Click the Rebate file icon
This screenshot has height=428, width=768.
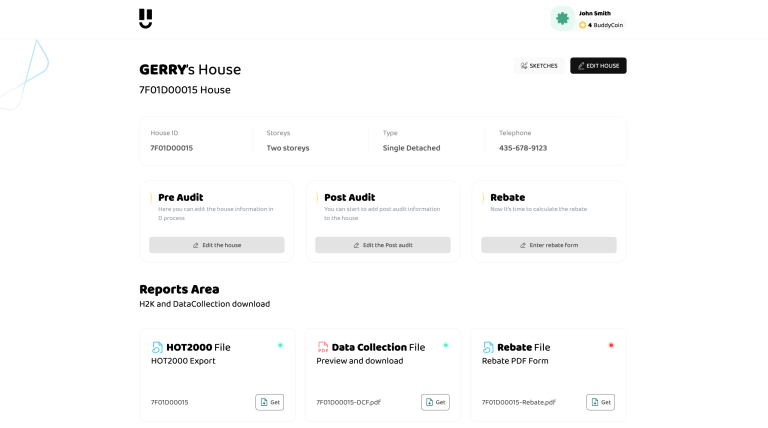pyautogui.click(x=488, y=347)
